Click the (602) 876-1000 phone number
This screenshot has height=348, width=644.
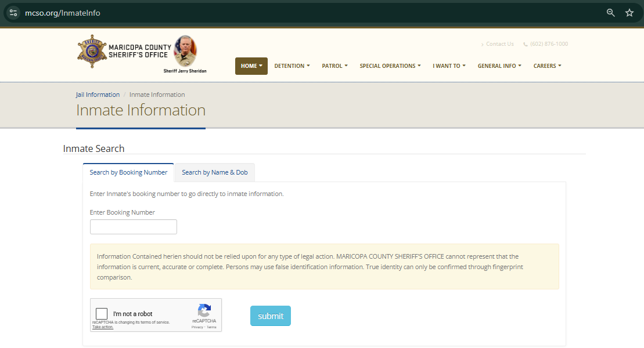pyautogui.click(x=549, y=44)
